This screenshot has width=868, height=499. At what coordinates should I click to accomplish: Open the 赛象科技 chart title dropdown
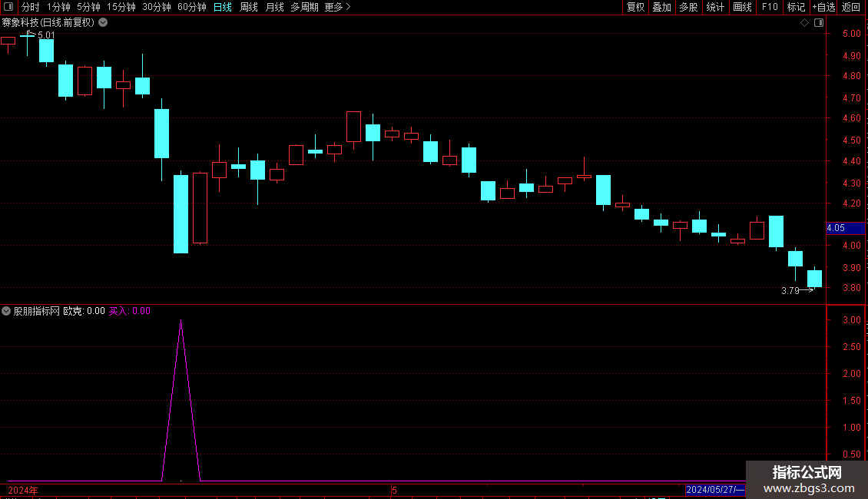(103, 23)
